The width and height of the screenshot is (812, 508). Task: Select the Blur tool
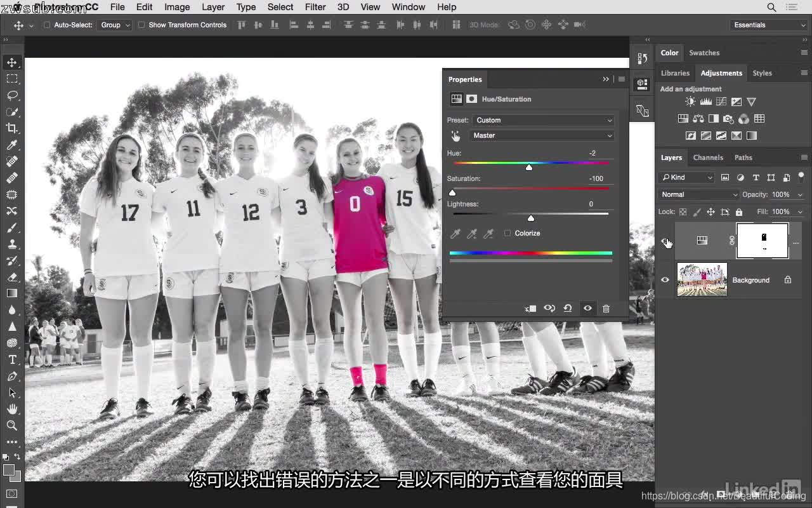(x=12, y=310)
